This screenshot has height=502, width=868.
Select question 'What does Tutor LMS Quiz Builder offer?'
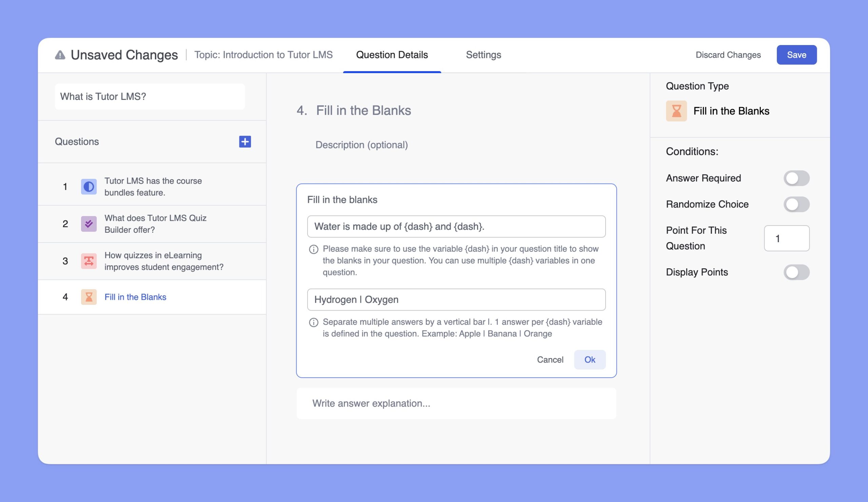coord(152,224)
